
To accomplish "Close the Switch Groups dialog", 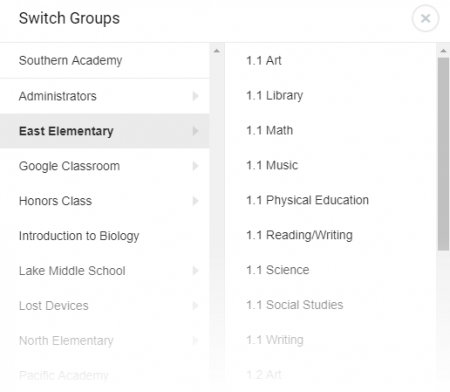I will 425,19.
